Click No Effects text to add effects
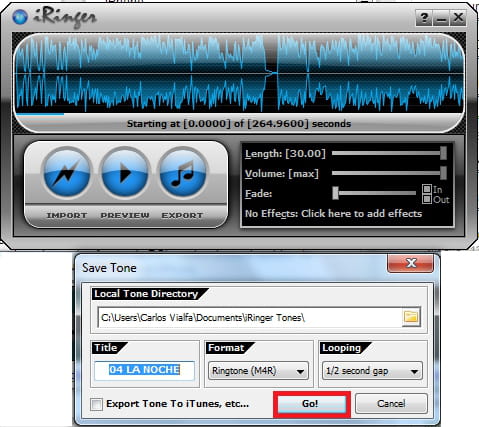This screenshot has width=479, height=427. coord(333,213)
